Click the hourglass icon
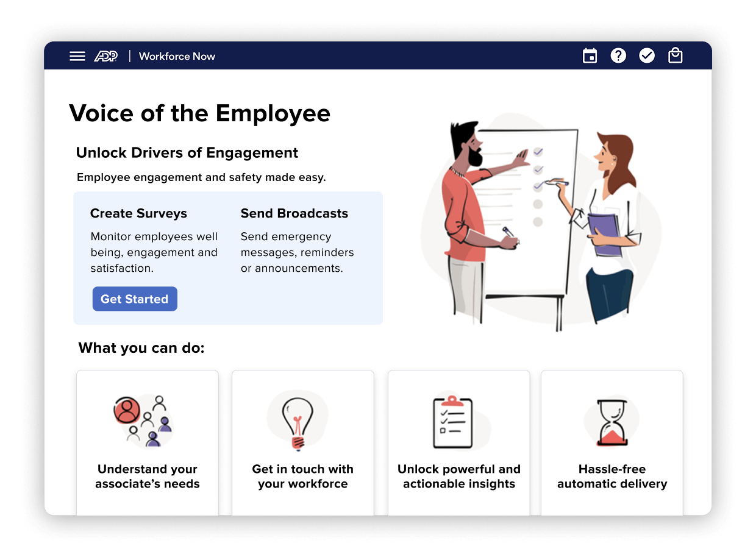Image resolution: width=756 pixels, height=557 pixels. coord(611,421)
